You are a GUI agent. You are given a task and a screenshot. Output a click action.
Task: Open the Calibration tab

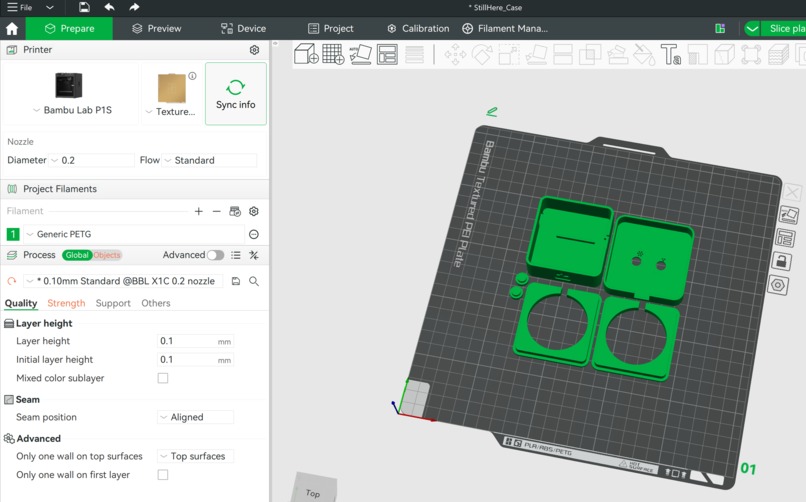418,29
